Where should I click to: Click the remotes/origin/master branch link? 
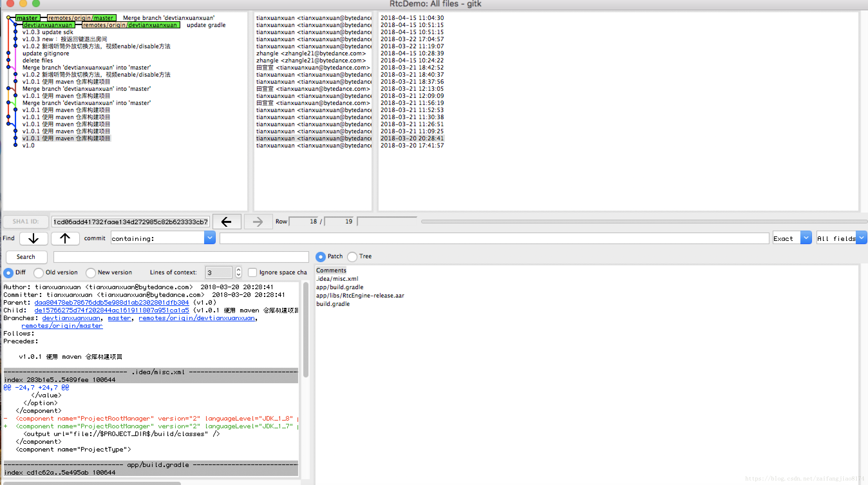(62, 326)
